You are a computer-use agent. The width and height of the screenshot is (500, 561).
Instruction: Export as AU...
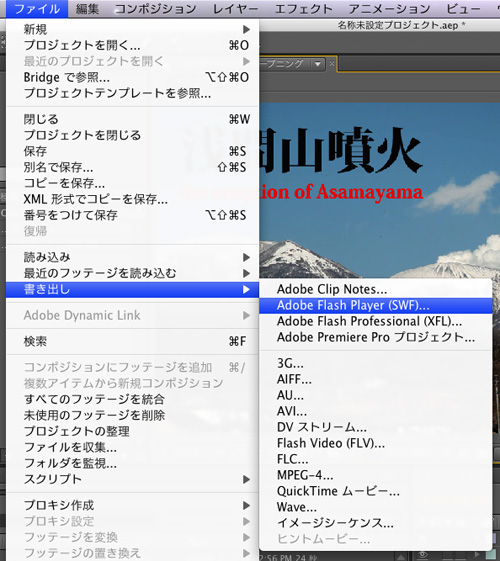[376, 395]
